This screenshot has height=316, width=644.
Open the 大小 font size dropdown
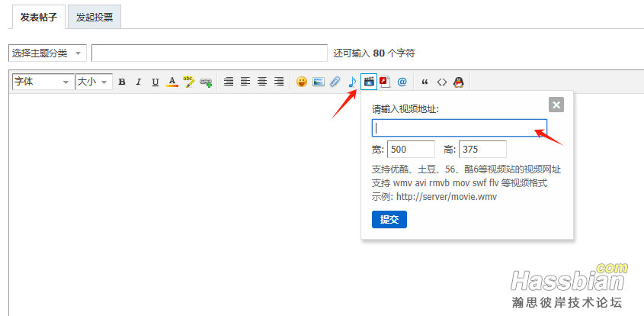pos(94,82)
